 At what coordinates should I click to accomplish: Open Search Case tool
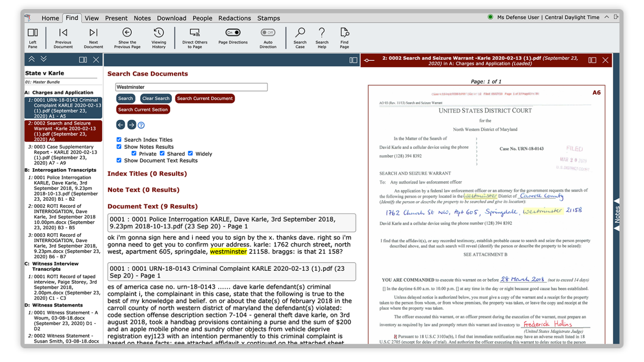pos(300,33)
